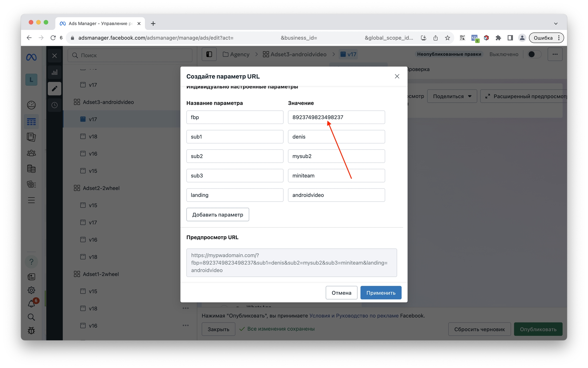Open the three-dots more options menu
This screenshot has width=588, height=368.
point(555,54)
